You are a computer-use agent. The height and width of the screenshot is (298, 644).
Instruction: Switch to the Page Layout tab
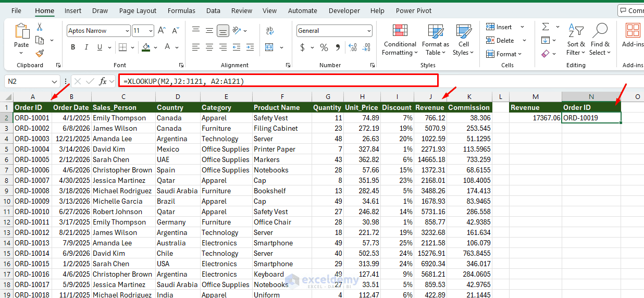click(x=138, y=10)
